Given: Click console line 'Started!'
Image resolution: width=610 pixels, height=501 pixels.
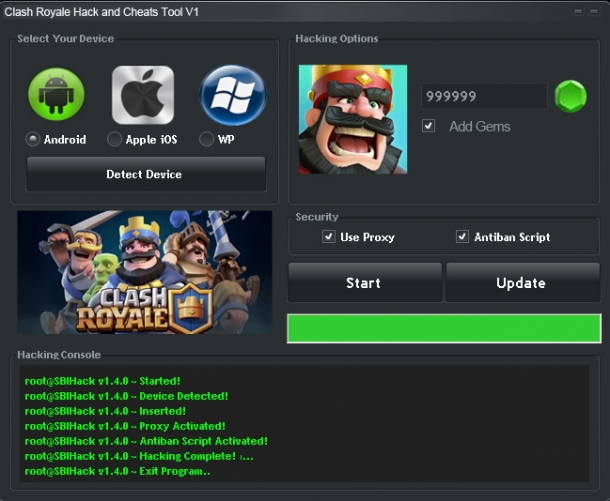Looking at the screenshot, I should 102,381.
